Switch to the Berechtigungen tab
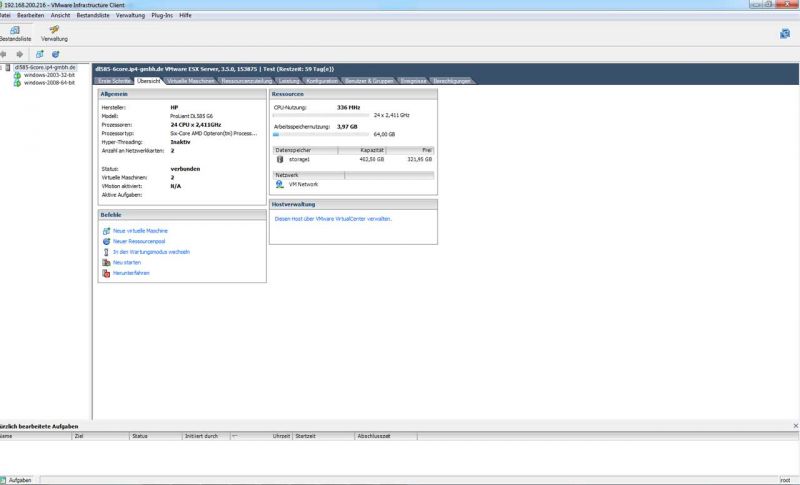Image resolution: width=800 pixels, height=485 pixels. [452, 81]
